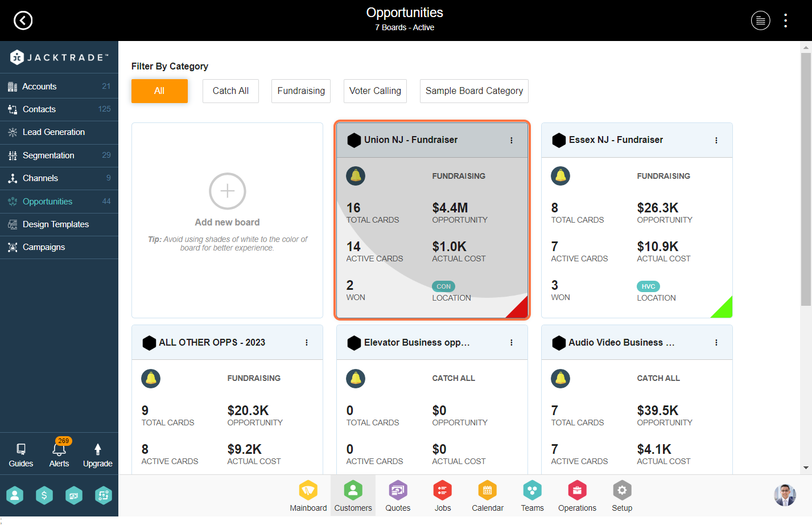Open Design Templates
This screenshot has height=525, width=812.
(59, 224)
